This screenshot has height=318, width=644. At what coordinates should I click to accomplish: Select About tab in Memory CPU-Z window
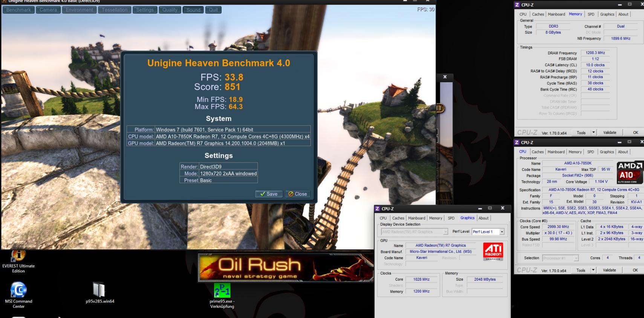623,14
